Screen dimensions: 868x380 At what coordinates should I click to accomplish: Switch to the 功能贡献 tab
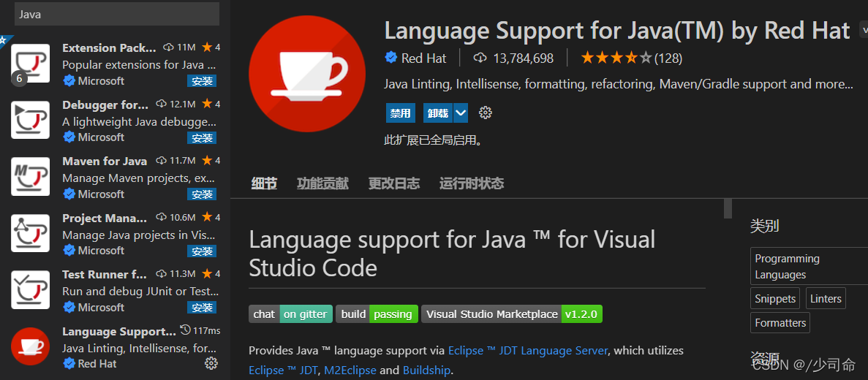coord(322,183)
